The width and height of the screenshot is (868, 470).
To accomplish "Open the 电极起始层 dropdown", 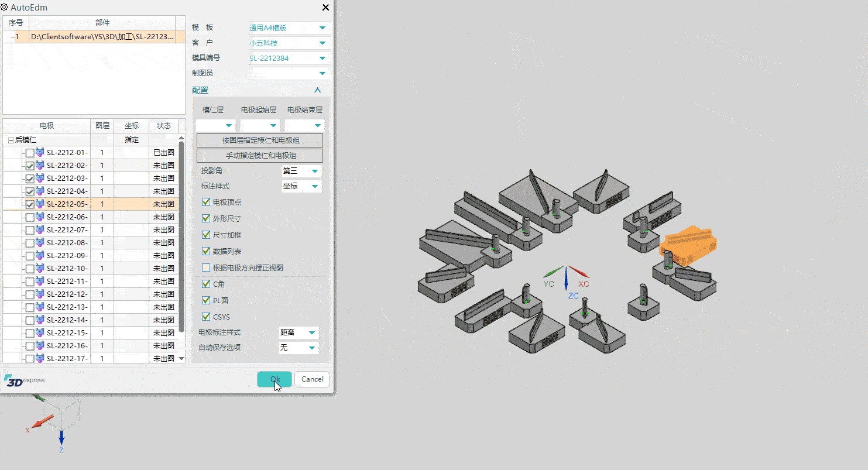I will [x=260, y=125].
